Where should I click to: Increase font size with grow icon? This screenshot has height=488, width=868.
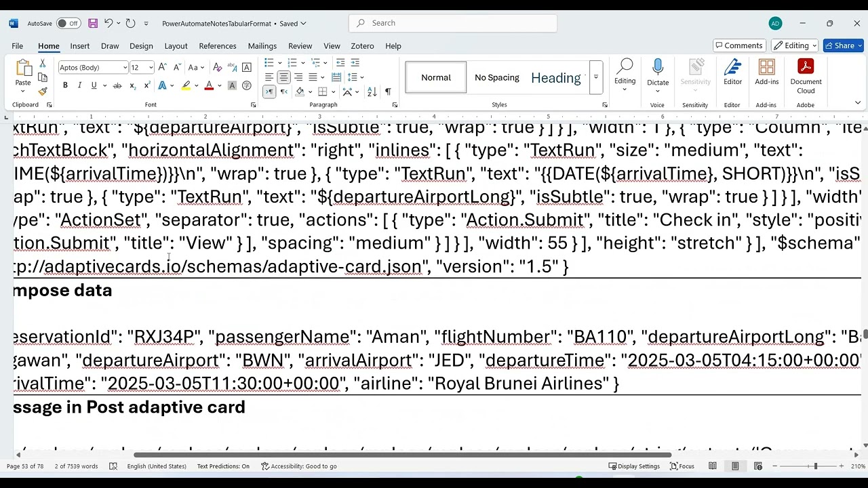pos(162,67)
